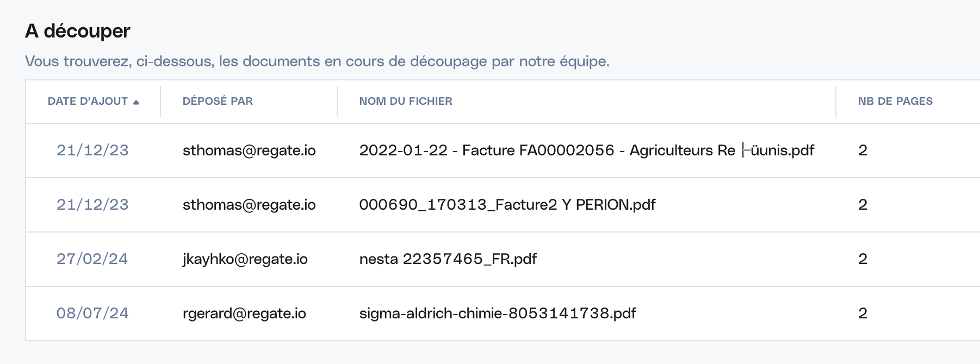
Task: Open the Agriculteurs Re-unis.pdf file
Action: [587, 150]
